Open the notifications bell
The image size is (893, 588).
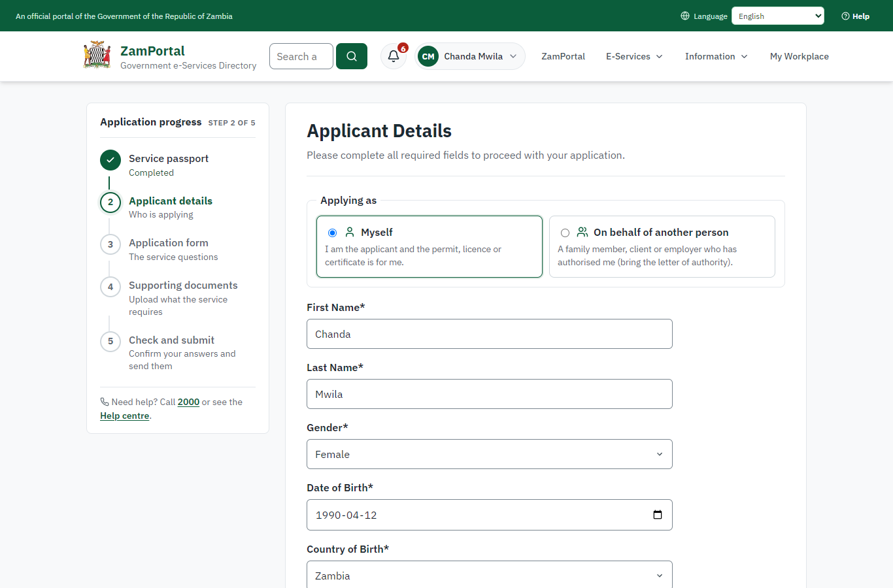coord(394,56)
